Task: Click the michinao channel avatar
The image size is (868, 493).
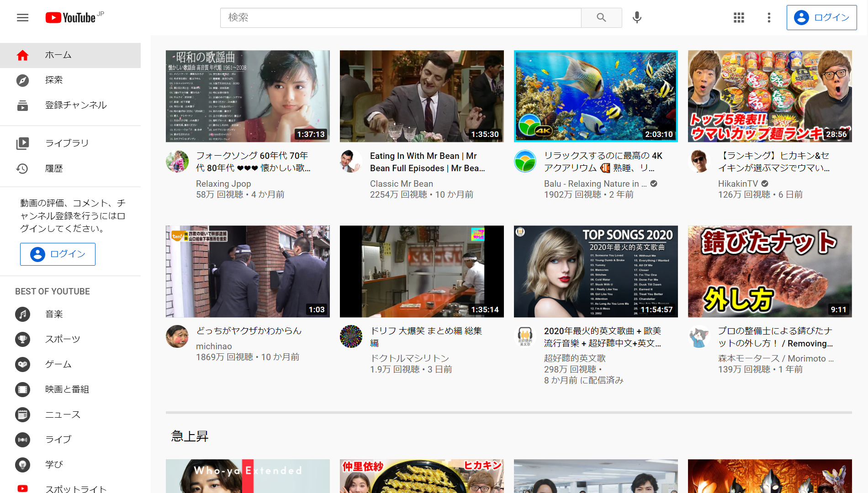Action: click(177, 336)
